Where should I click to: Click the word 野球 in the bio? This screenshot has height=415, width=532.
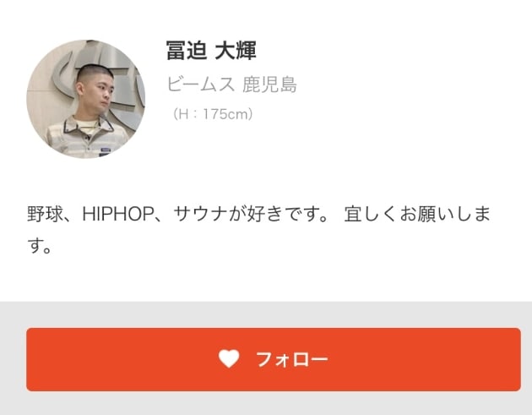click(x=45, y=214)
